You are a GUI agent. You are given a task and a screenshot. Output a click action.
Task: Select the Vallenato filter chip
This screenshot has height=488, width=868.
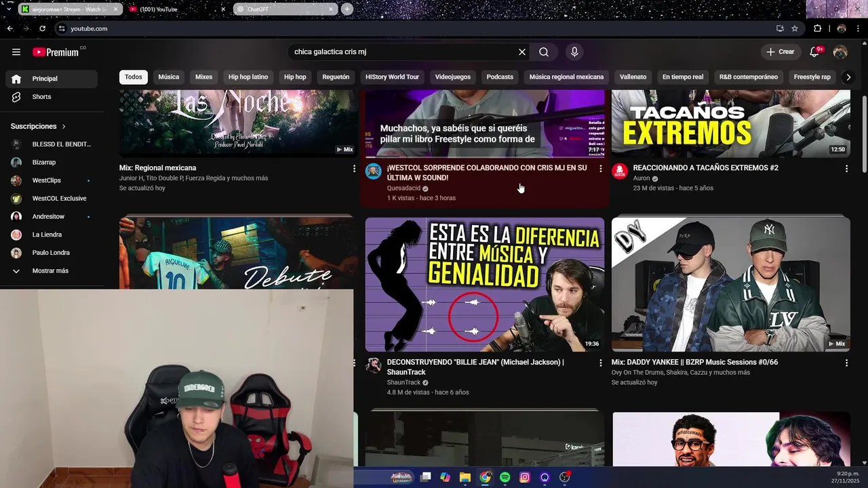pyautogui.click(x=633, y=77)
